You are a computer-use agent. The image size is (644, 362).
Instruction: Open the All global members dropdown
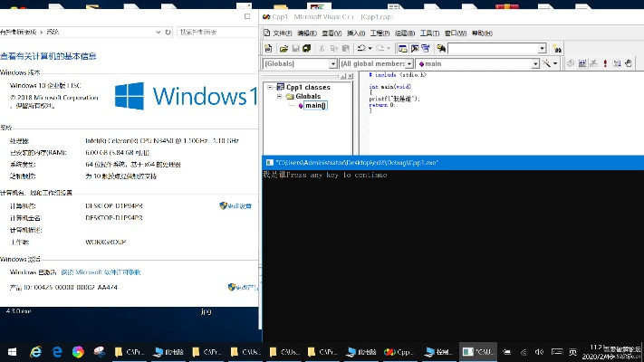[x=408, y=64]
